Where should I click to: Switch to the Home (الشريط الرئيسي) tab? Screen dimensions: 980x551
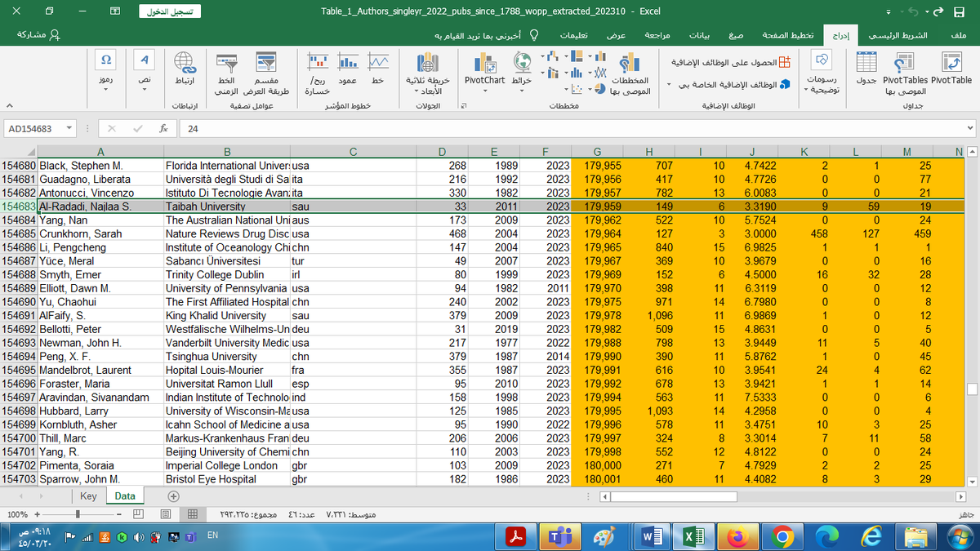[x=898, y=35]
